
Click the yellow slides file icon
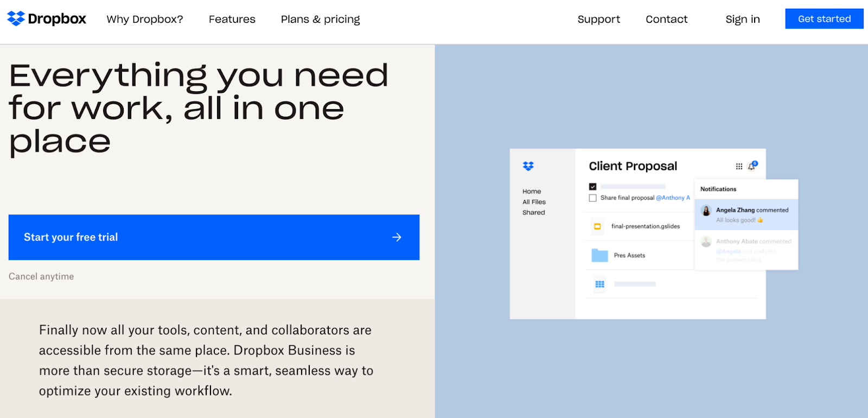[x=597, y=226]
